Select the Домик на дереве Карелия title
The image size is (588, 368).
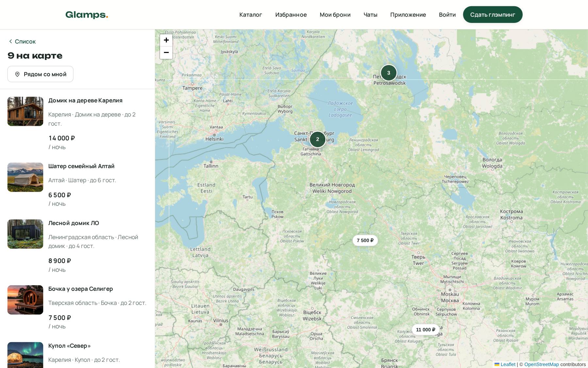(x=85, y=100)
